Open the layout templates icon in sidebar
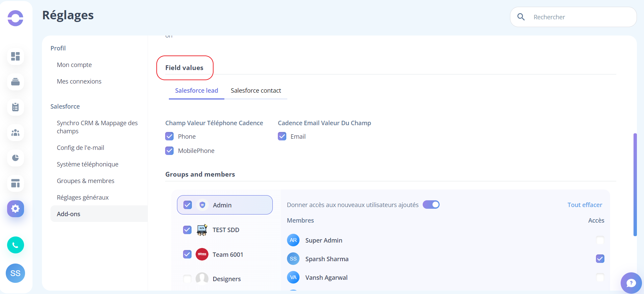 point(16,183)
